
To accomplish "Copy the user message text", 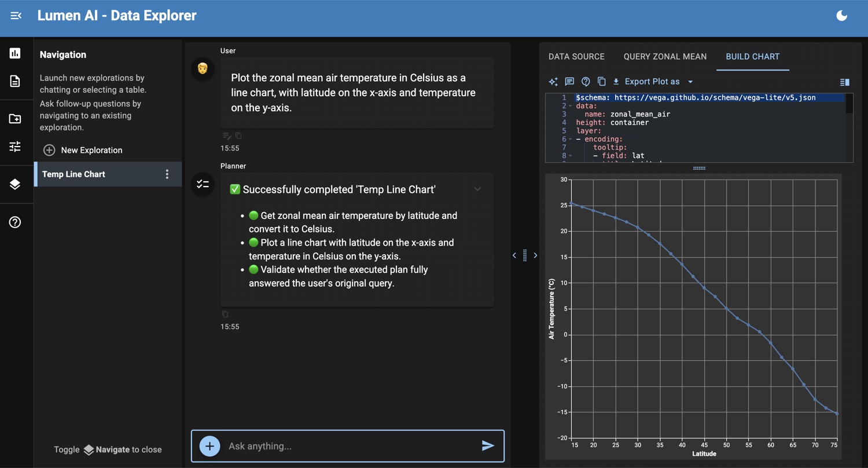I will [x=238, y=136].
